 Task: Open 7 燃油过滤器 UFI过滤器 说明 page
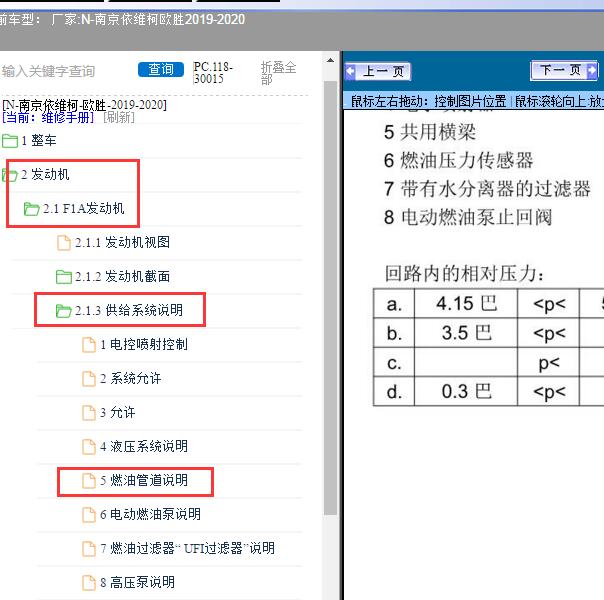pyautogui.click(x=188, y=548)
